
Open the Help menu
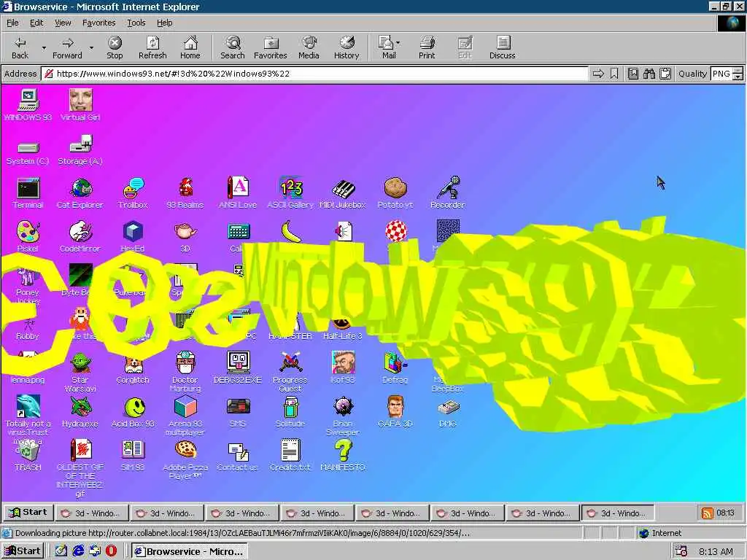(164, 23)
